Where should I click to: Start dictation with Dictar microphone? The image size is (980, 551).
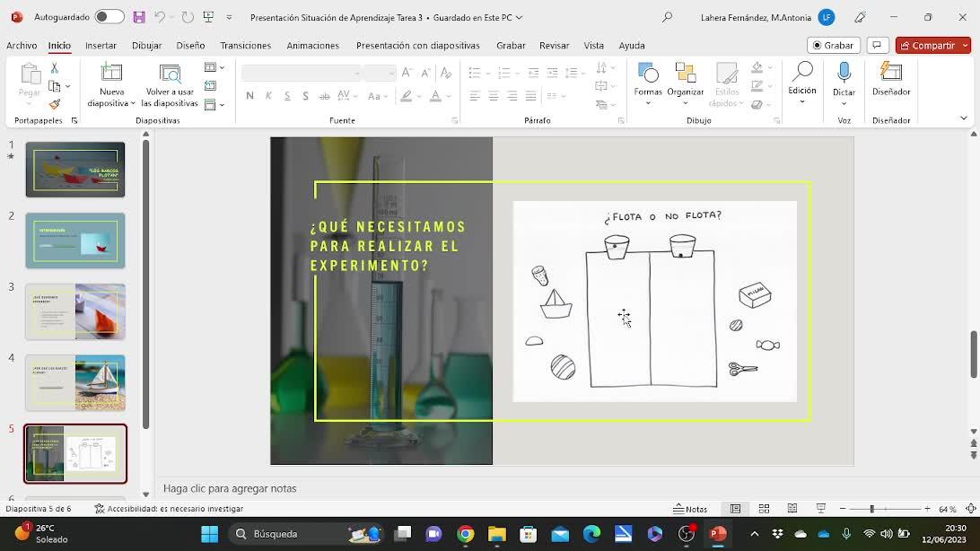(844, 79)
